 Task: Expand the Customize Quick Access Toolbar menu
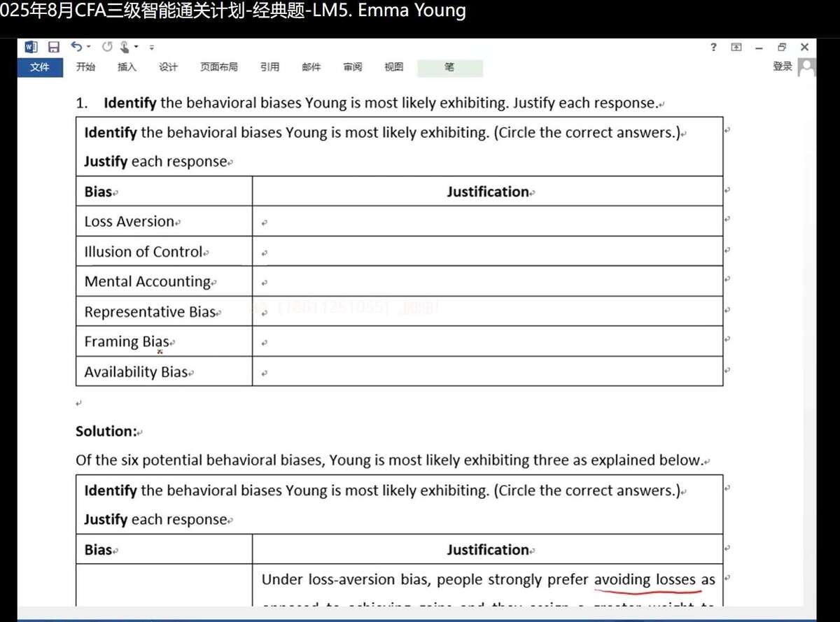point(152,48)
